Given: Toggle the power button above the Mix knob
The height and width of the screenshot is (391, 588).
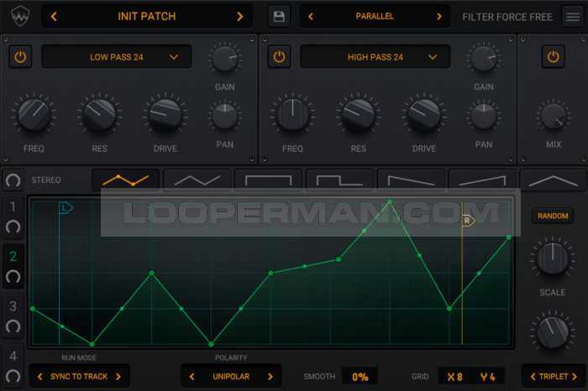Looking at the screenshot, I should 552,56.
